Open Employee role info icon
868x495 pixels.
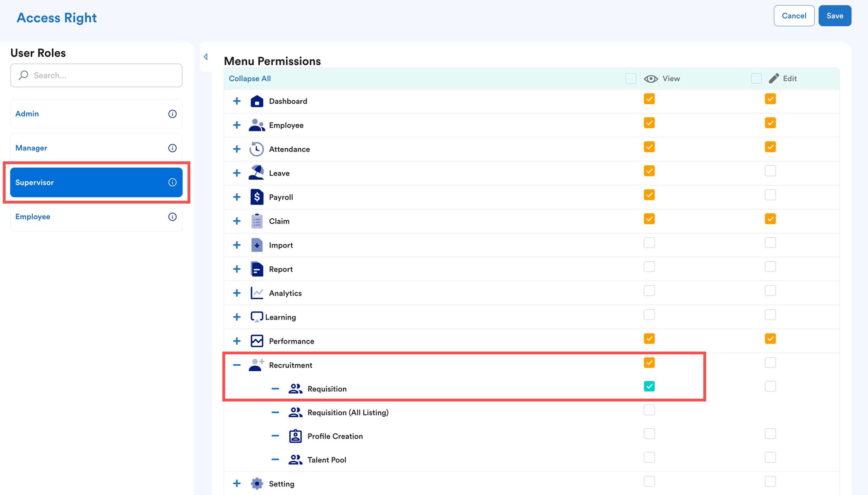point(172,217)
